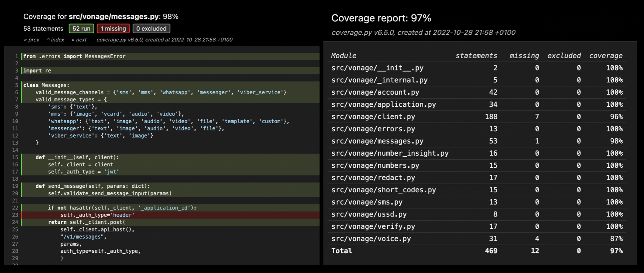Image resolution: width=644 pixels, height=273 pixels.
Task: Open src/vonage/sms.py module link
Action: click(367, 202)
